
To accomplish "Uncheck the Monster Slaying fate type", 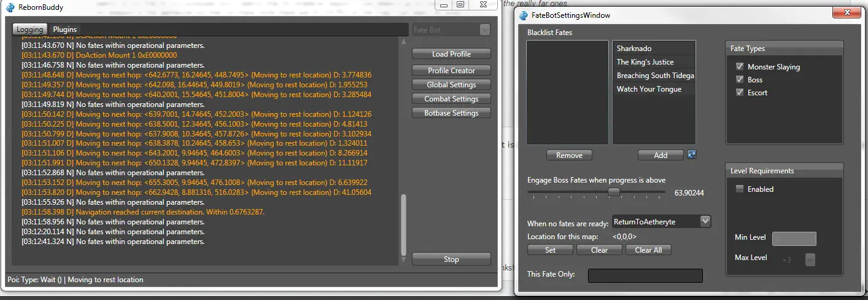I will tap(739, 66).
